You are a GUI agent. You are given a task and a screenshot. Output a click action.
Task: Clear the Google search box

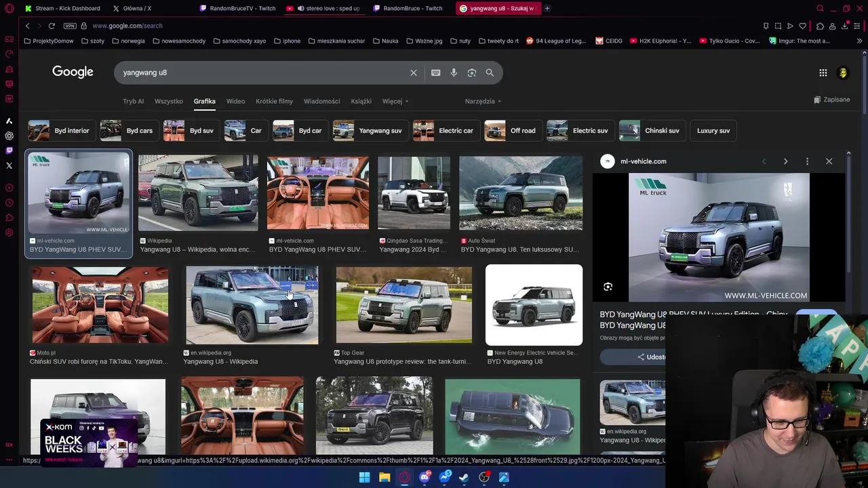(x=413, y=73)
